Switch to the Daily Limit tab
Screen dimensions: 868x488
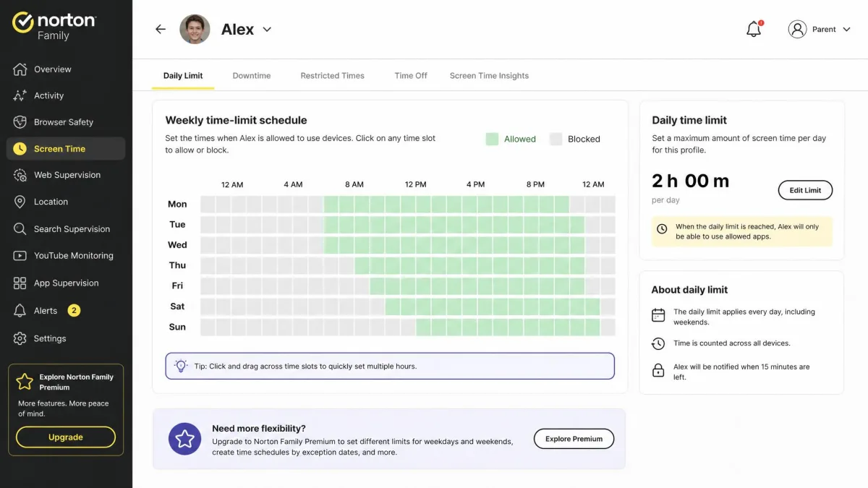183,76
